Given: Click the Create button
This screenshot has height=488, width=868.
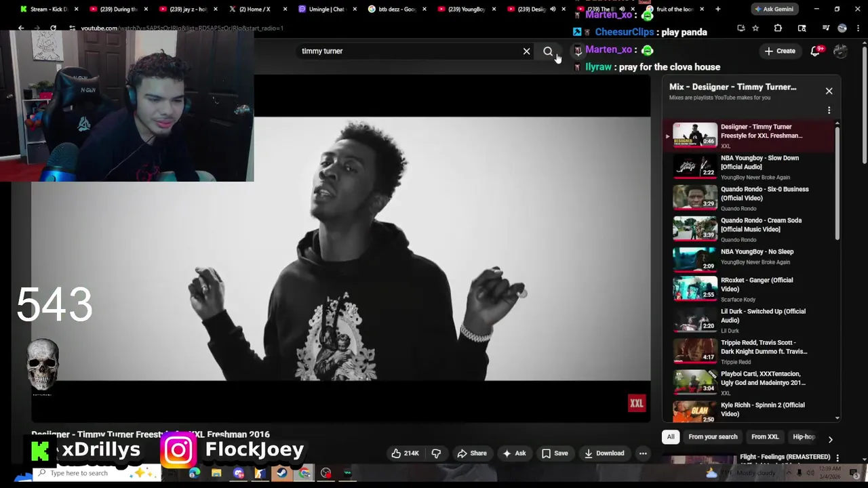Looking at the screenshot, I should coord(780,51).
